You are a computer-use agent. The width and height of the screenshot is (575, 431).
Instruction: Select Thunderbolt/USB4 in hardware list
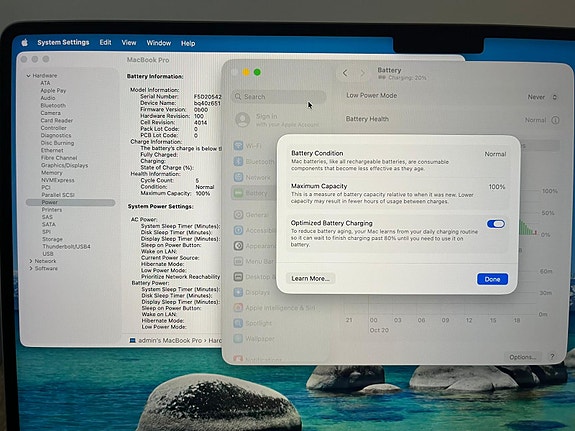pyautogui.click(x=66, y=246)
